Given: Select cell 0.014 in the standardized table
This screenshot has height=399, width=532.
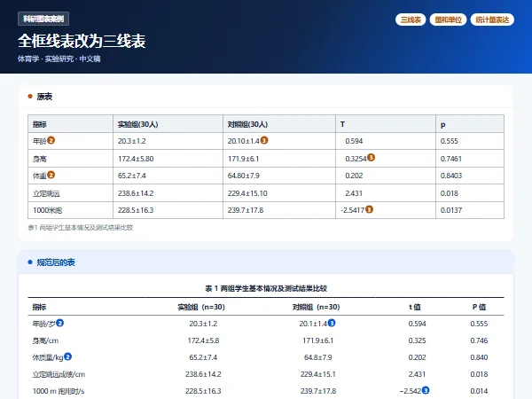Looking at the screenshot, I should pos(479,391).
